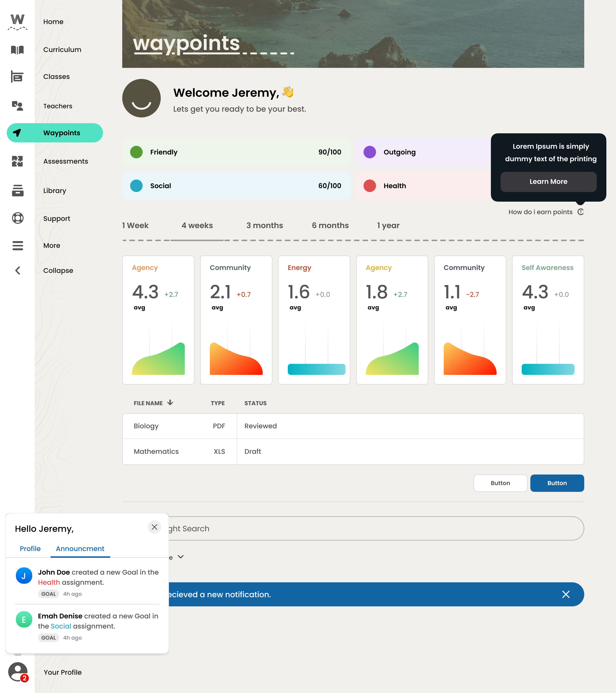Screen dimensions: 616x693
Task: Click the Social 60/100 progress bar
Action: tap(237, 186)
